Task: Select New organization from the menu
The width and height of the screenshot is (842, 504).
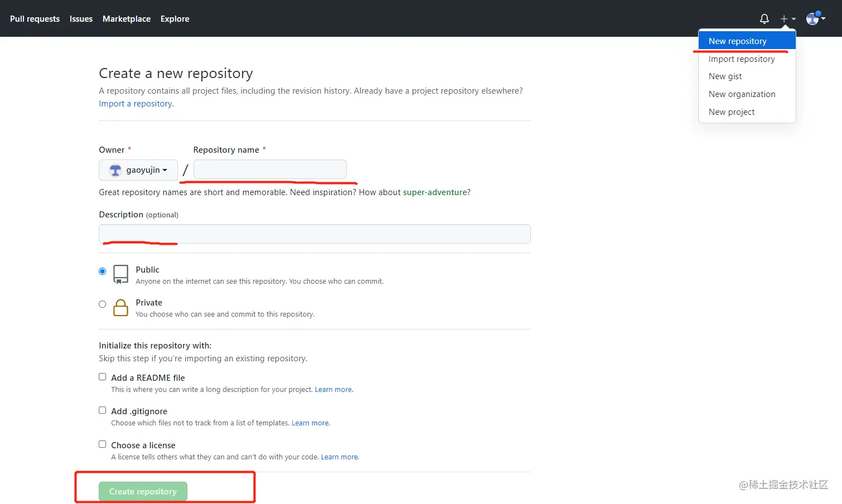Action: point(742,94)
